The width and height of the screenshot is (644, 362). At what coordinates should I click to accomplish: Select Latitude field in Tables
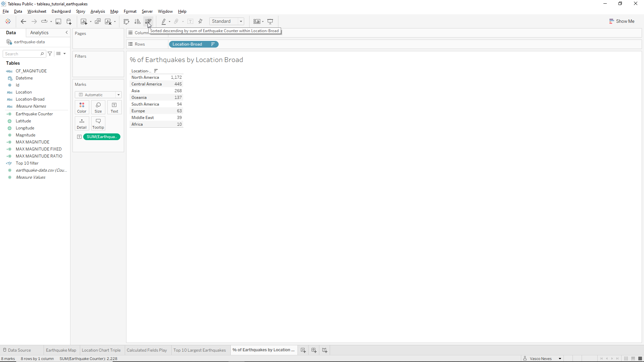[23, 121]
